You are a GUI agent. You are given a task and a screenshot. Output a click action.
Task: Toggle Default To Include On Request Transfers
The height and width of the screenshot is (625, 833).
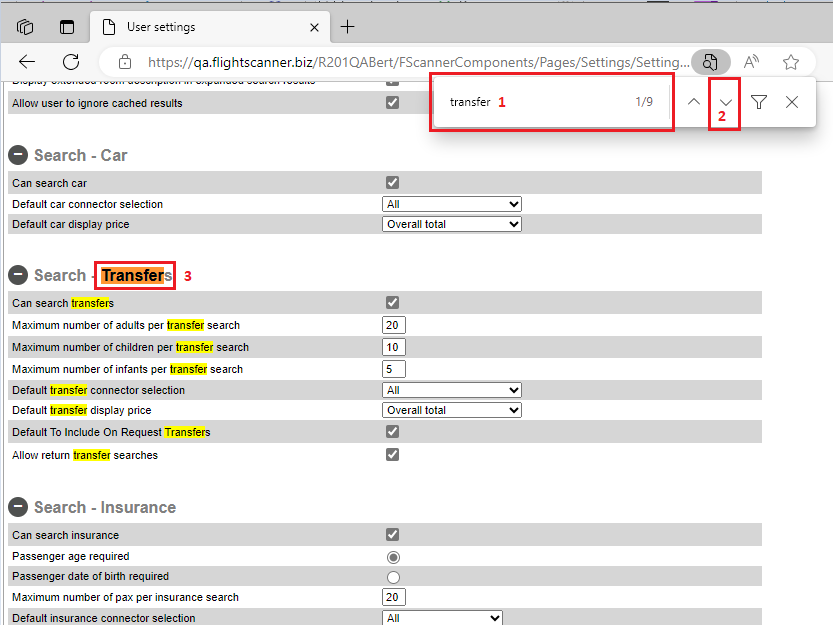(x=393, y=432)
